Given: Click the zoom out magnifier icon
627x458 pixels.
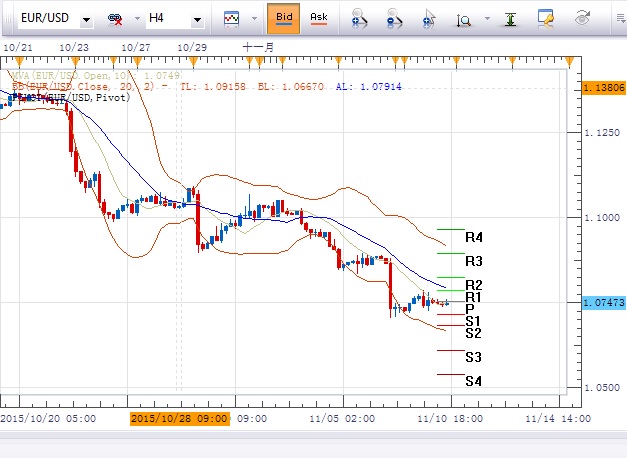Looking at the screenshot, I should (393, 19).
